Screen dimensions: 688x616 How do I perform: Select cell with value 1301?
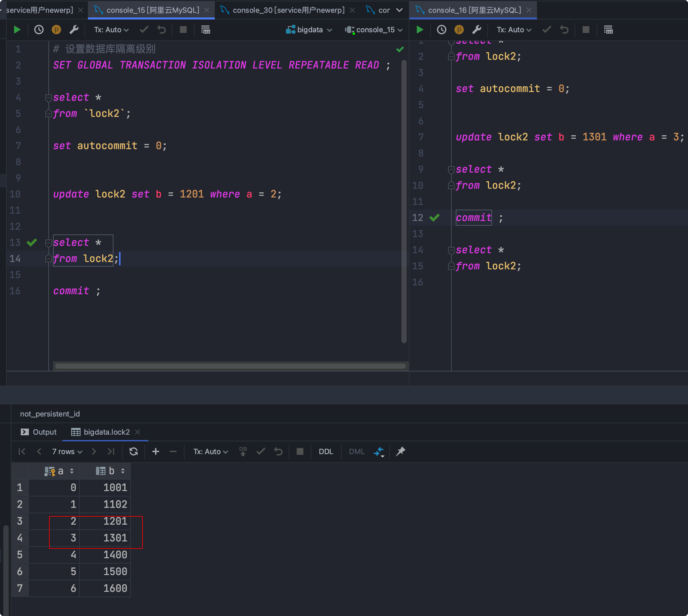click(x=115, y=538)
